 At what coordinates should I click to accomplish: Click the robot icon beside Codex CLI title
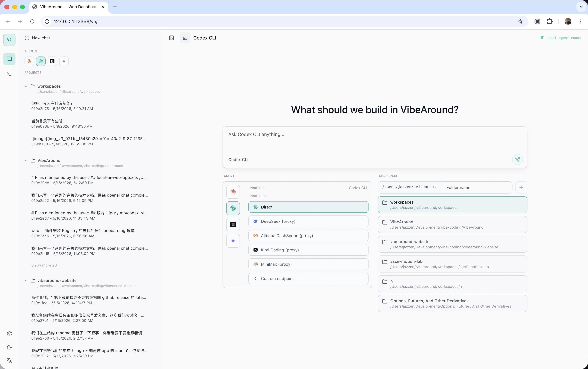185,38
